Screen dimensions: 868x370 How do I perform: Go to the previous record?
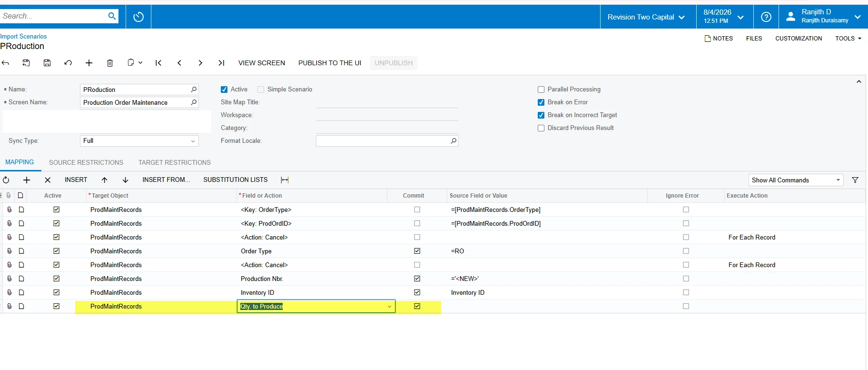click(179, 63)
